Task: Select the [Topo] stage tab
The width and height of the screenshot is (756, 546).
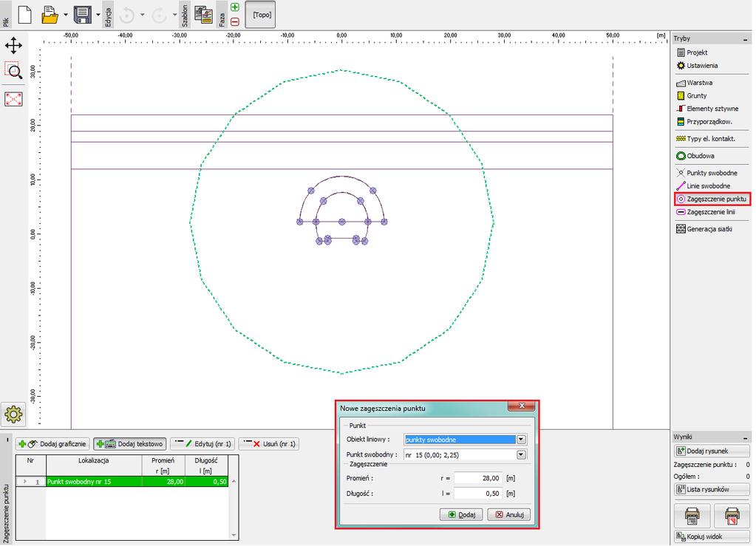Action: (260, 15)
